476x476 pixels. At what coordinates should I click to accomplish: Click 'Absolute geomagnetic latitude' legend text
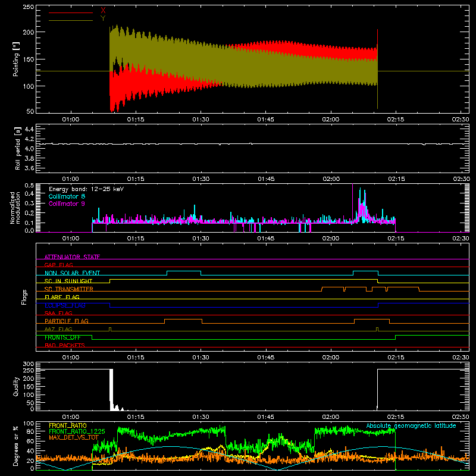pyautogui.click(x=411, y=425)
